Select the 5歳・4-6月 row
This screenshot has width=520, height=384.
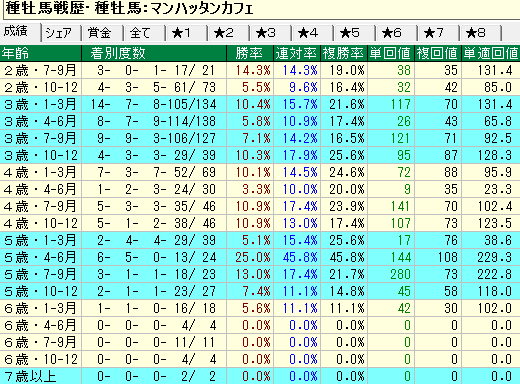pyautogui.click(x=260, y=257)
